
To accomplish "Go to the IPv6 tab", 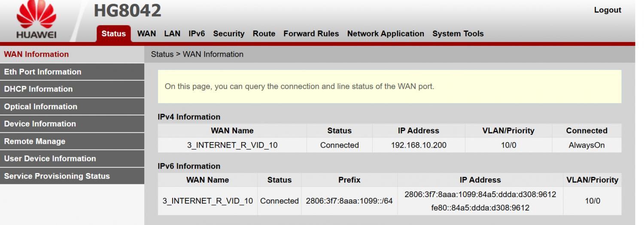I will click(x=197, y=33).
